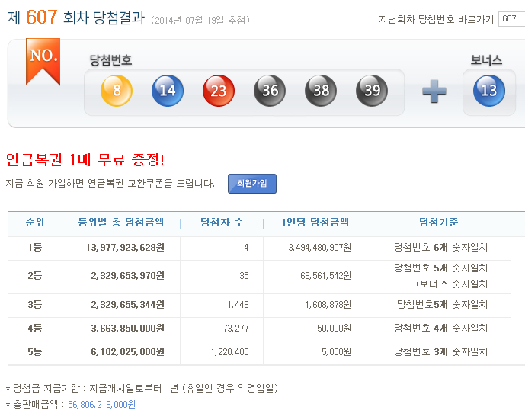Click the total prize 3,663,850,000원
525x420 pixels.
pyautogui.click(x=127, y=329)
